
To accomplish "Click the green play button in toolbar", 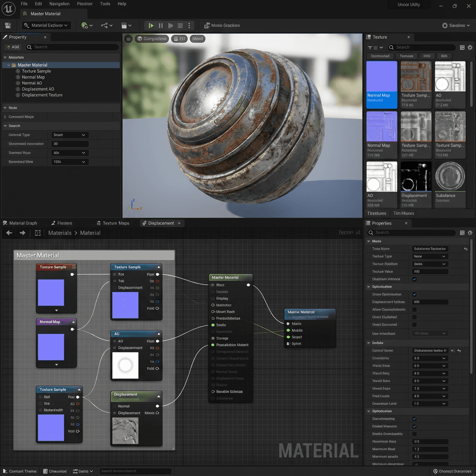I will (x=151, y=26).
